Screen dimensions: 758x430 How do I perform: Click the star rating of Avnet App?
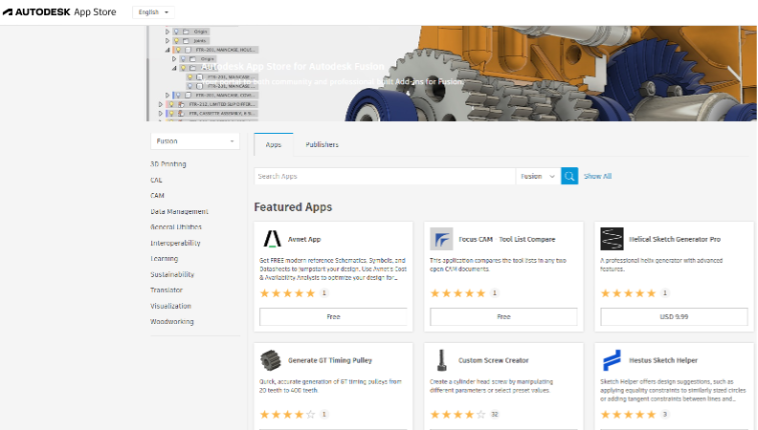(x=288, y=294)
